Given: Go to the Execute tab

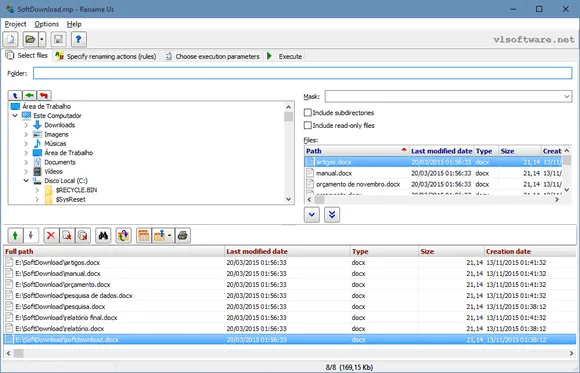Looking at the screenshot, I should 284,56.
